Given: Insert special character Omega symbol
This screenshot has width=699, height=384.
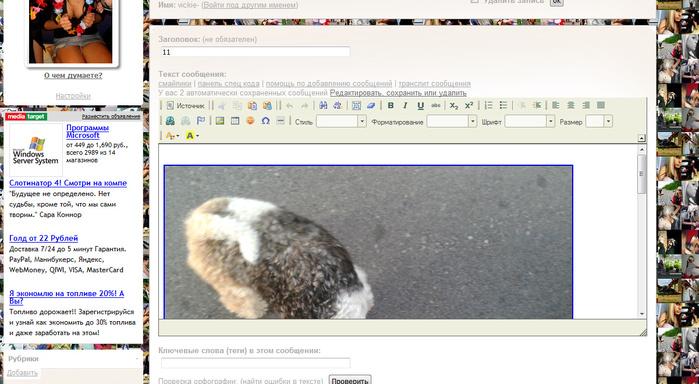Looking at the screenshot, I should [265, 121].
